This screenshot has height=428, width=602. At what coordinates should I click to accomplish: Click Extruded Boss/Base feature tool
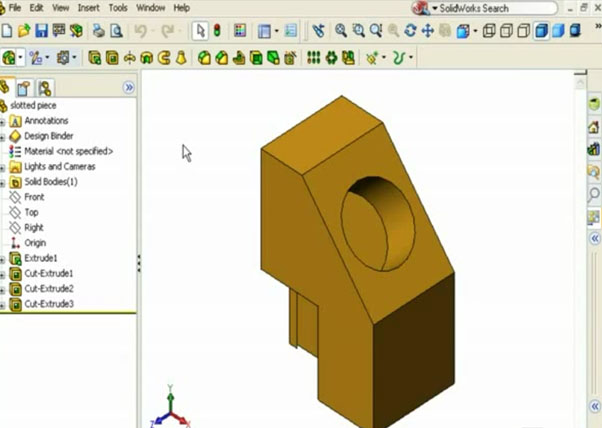coord(94,58)
